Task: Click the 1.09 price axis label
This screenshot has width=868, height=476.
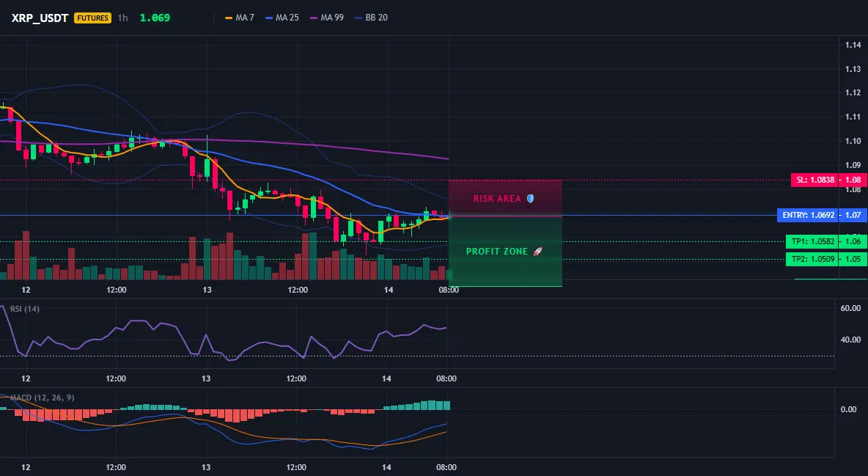Action: [853, 165]
